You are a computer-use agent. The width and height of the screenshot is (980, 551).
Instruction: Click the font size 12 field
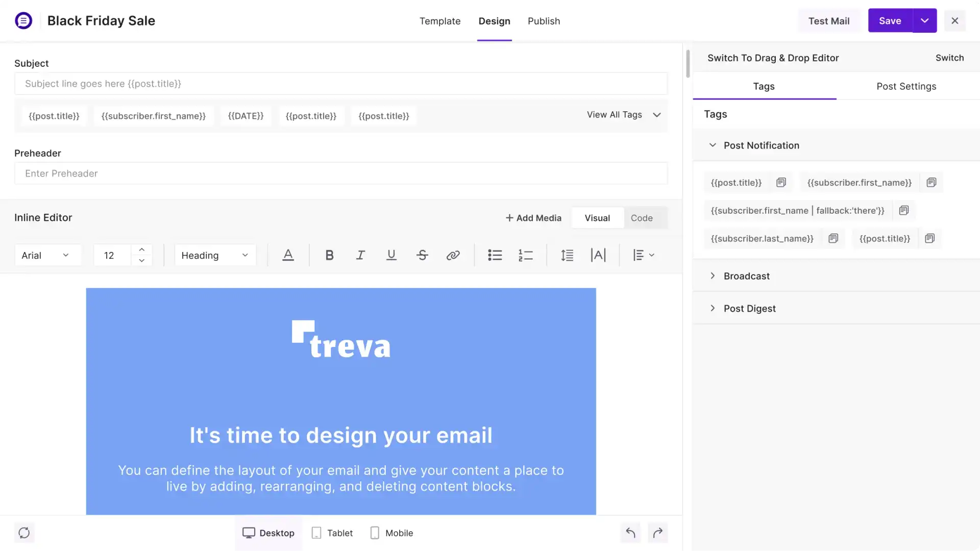(113, 255)
